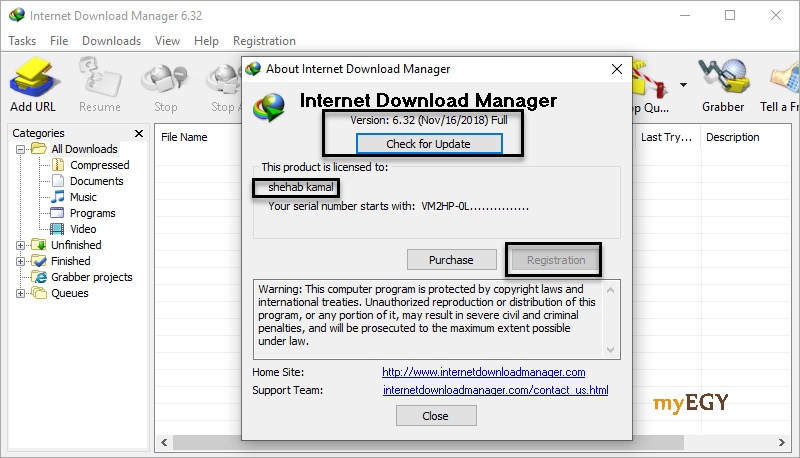Select the Programs category label

coord(92,213)
